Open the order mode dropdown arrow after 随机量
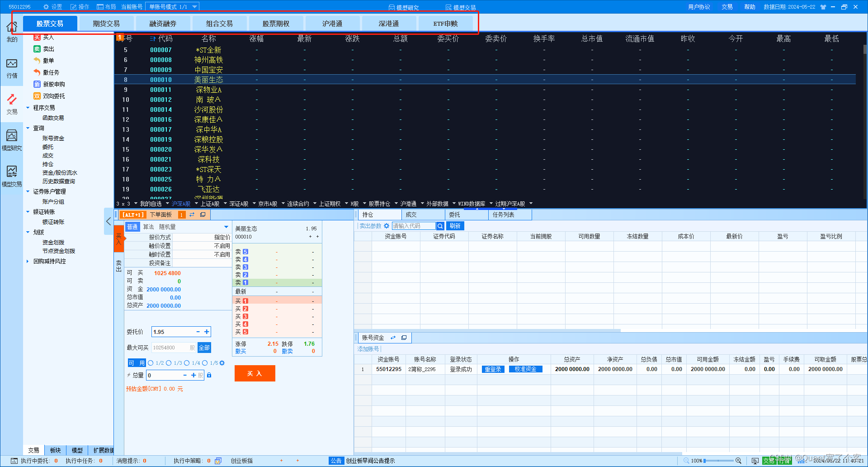 226,227
